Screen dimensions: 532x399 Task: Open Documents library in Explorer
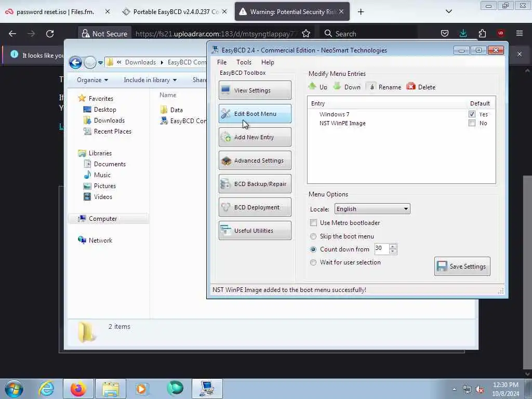110,164
